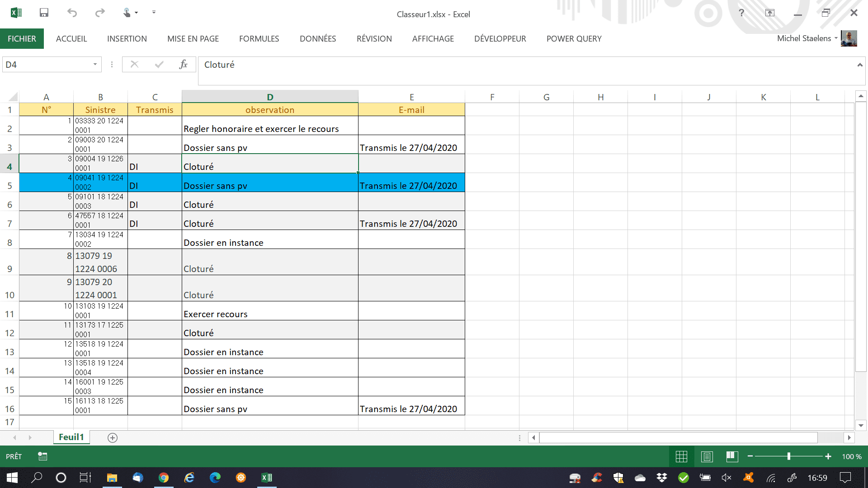Expand the formula bar chevron

(x=859, y=65)
